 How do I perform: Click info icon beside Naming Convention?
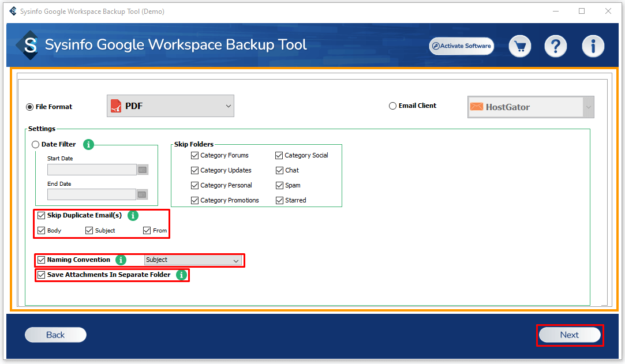click(121, 260)
